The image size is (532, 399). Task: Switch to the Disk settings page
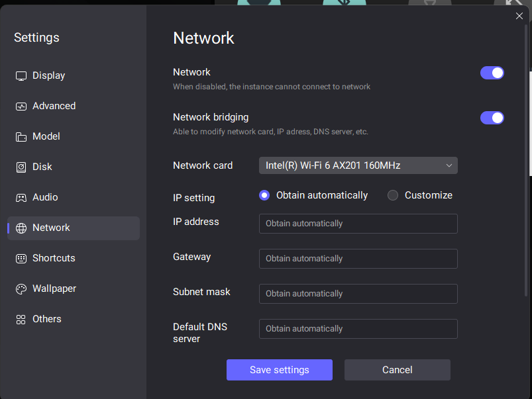(x=74, y=167)
